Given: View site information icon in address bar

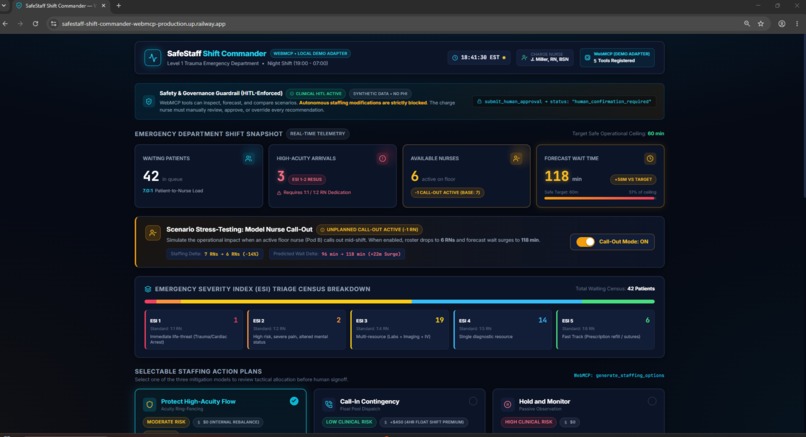Looking at the screenshot, I should click(x=53, y=24).
